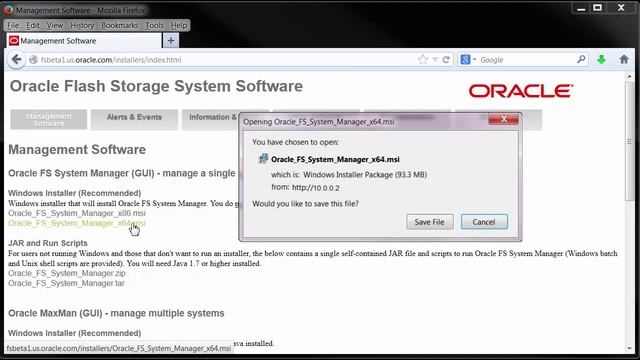Screen dimensions: 640x360
Task: Switch to Alerts & Events page tab
Action: (x=134, y=120)
